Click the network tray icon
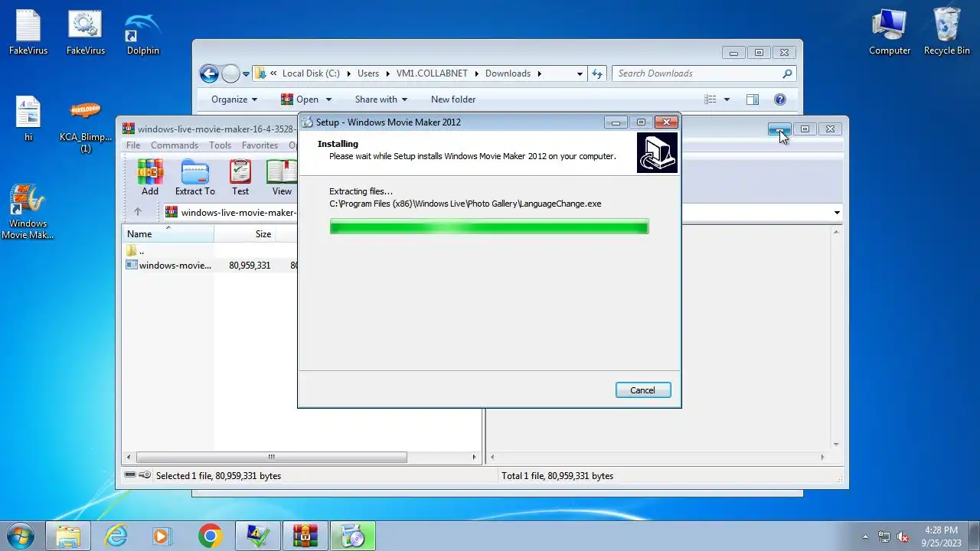Viewport: 980px width, 551px height. [x=884, y=536]
